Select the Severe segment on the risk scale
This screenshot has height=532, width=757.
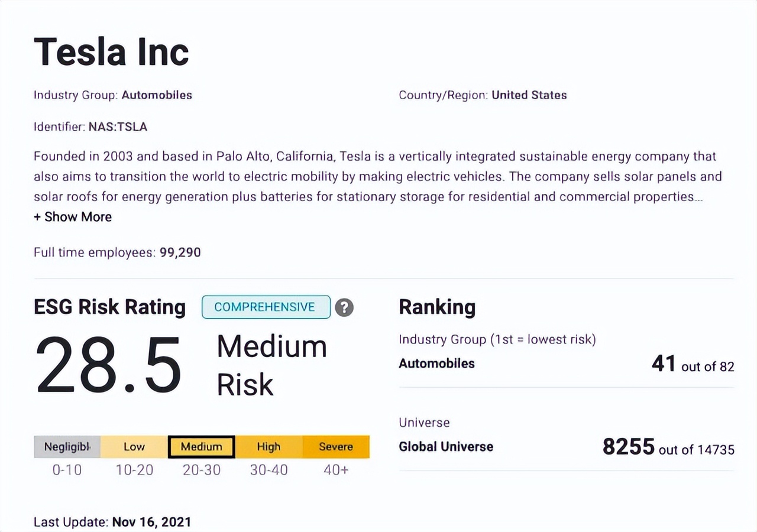336,447
